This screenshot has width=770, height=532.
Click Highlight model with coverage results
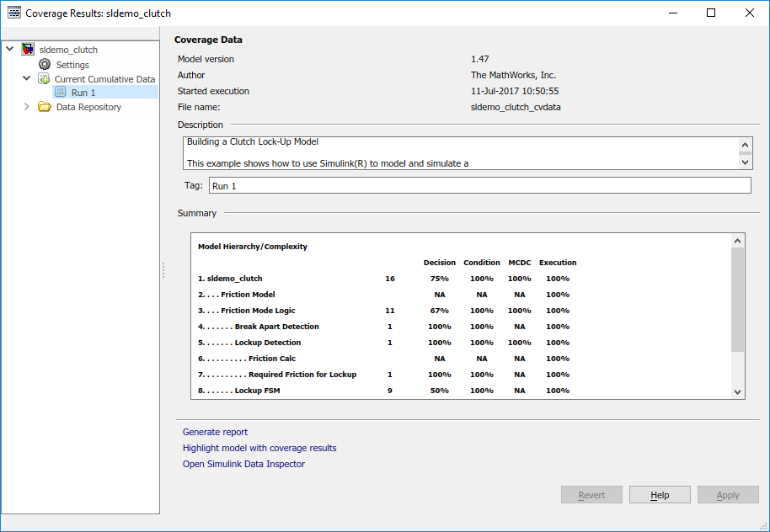(259, 448)
